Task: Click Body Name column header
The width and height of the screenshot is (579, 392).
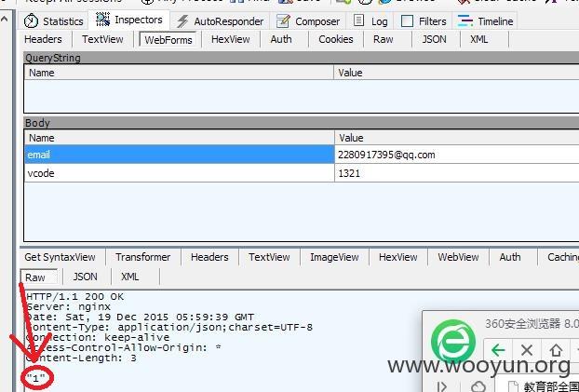Action: click(x=180, y=138)
